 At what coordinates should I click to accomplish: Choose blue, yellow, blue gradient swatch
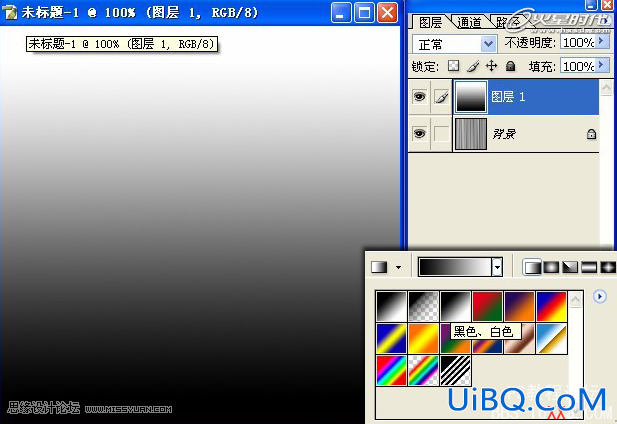[x=391, y=339]
